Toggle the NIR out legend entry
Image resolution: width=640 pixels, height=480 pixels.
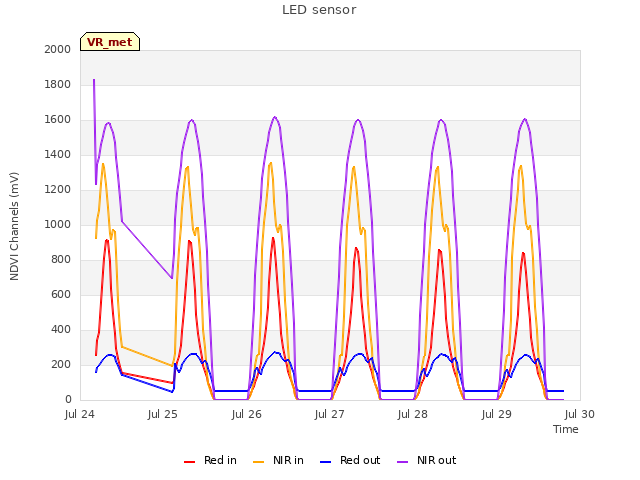427,460
